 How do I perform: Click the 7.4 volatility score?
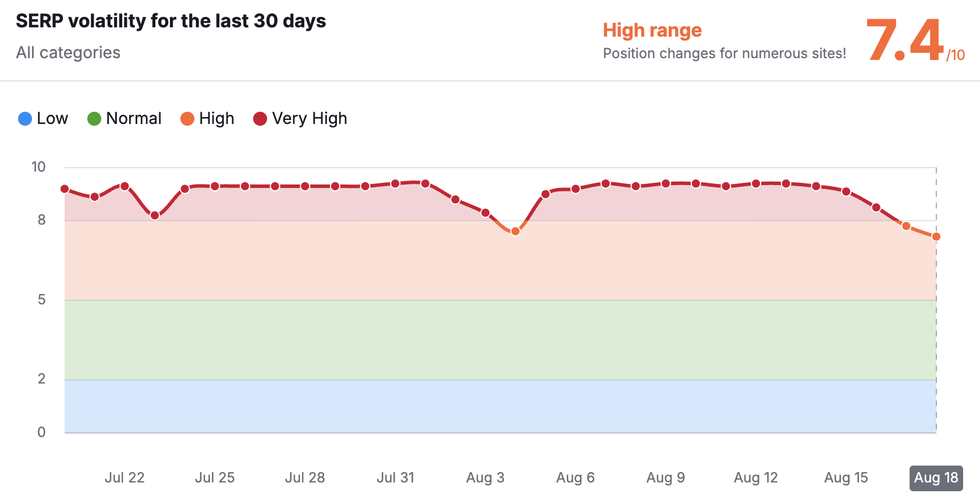904,41
